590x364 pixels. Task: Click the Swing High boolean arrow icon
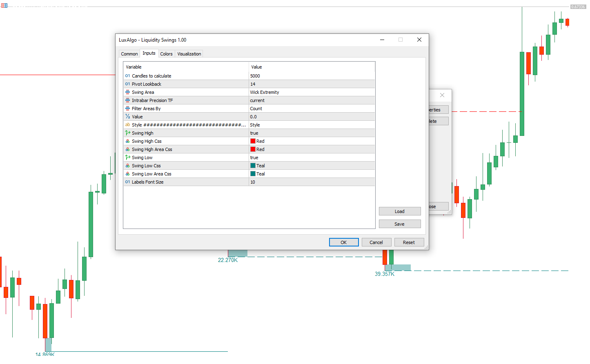coord(127,133)
